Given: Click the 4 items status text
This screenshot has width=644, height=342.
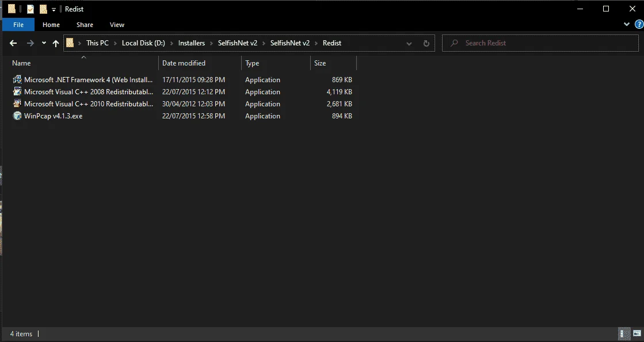Looking at the screenshot, I should [21, 334].
